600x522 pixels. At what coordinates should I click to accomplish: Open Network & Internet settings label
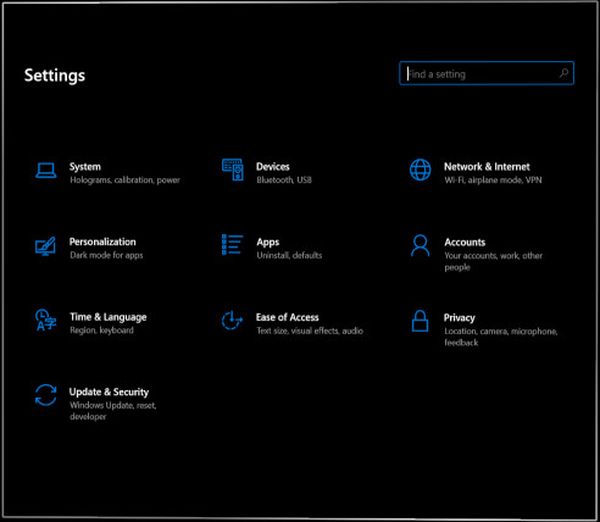tap(487, 166)
